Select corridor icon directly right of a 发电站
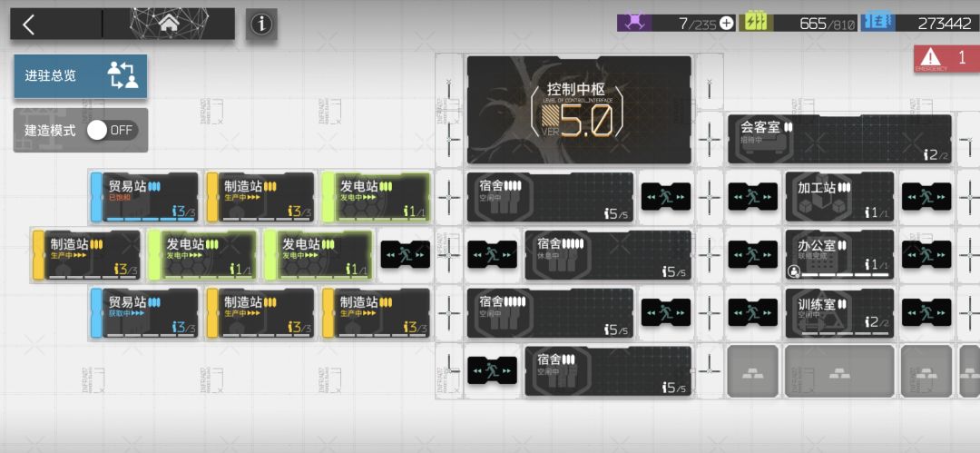Image resolution: width=980 pixels, height=453 pixels. tap(406, 255)
